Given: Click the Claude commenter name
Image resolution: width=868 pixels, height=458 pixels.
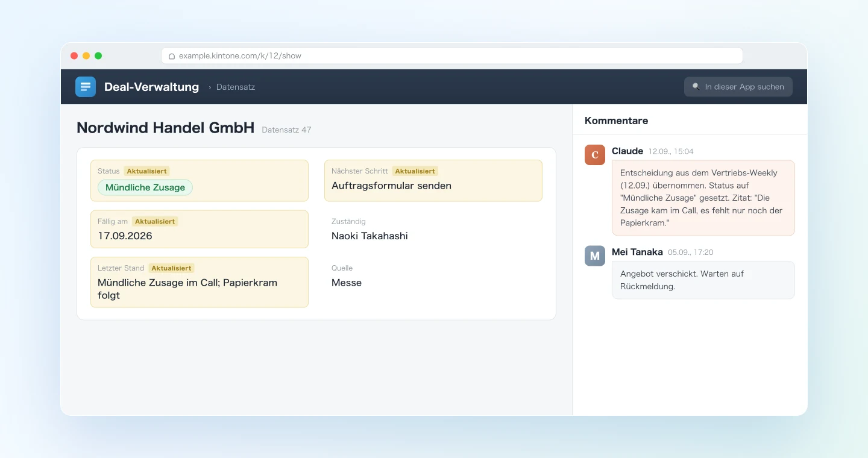Looking at the screenshot, I should [627, 151].
